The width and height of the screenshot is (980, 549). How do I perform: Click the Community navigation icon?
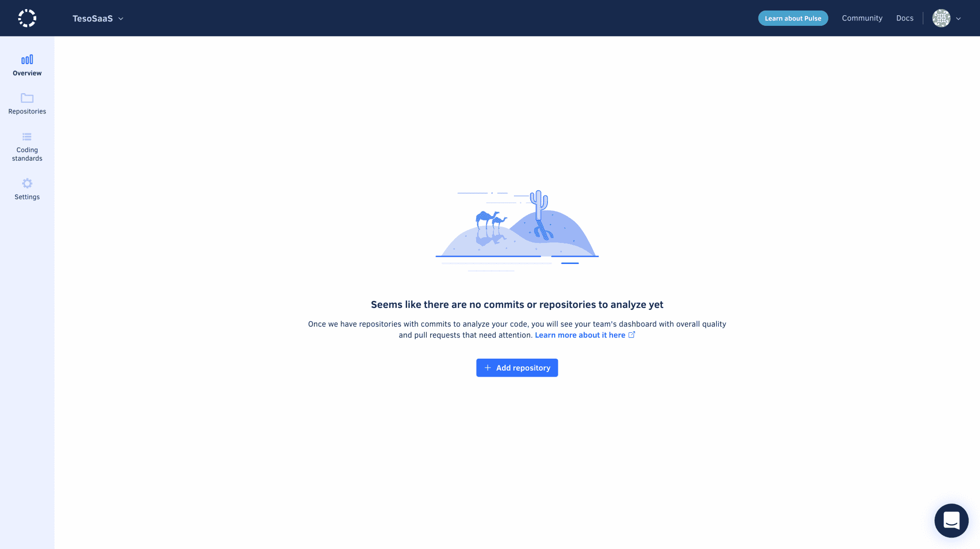[x=862, y=18]
